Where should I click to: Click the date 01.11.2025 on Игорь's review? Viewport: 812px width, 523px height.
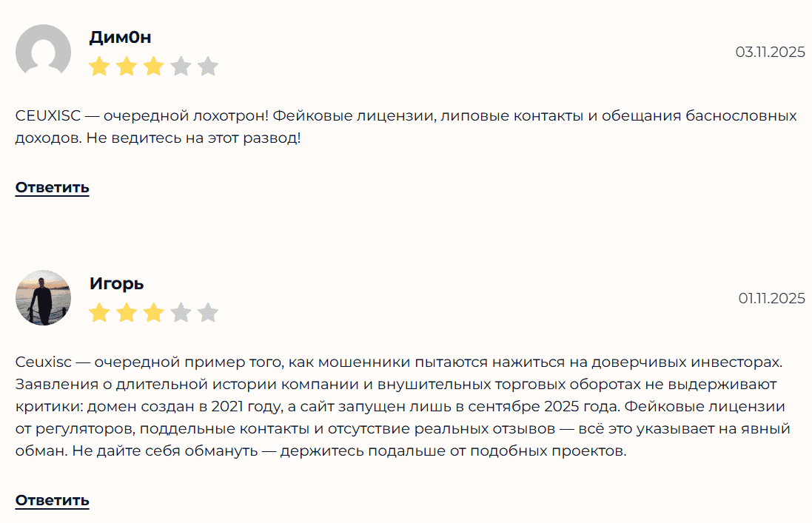771,298
